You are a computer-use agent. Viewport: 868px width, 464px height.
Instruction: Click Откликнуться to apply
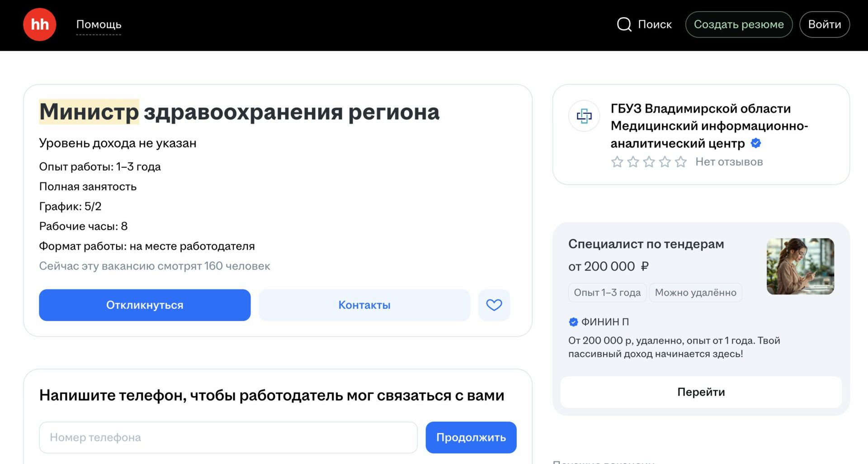144,305
